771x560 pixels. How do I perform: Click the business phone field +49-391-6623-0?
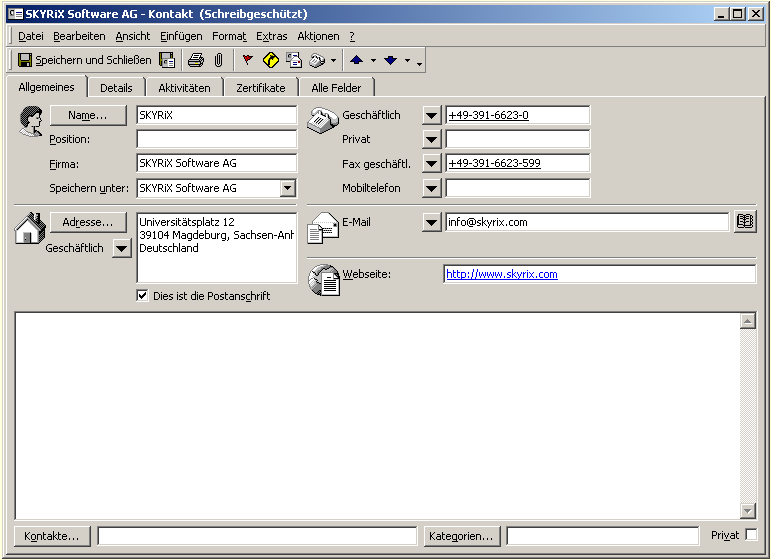pyautogui.click(x=517, y=116)
